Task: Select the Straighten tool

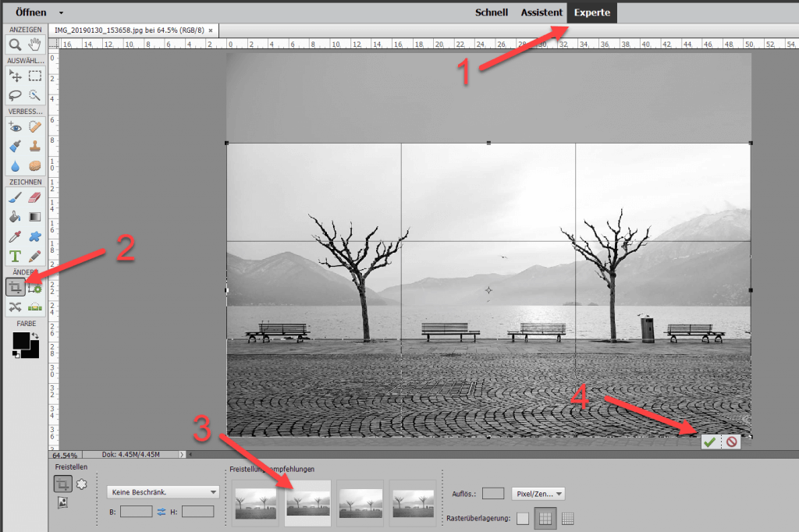Action: tap(34, 307)
